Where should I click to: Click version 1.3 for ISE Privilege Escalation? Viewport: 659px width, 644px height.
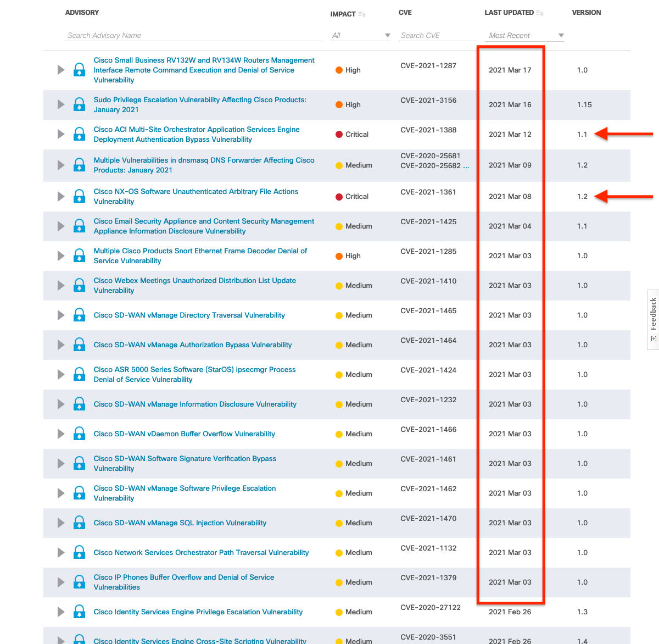582,612
